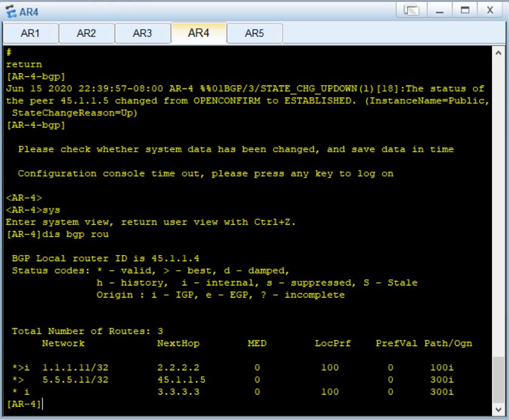The image size is (509, 420).
Task: Click the '<AR-4>sys' command line
Action: 33,210
